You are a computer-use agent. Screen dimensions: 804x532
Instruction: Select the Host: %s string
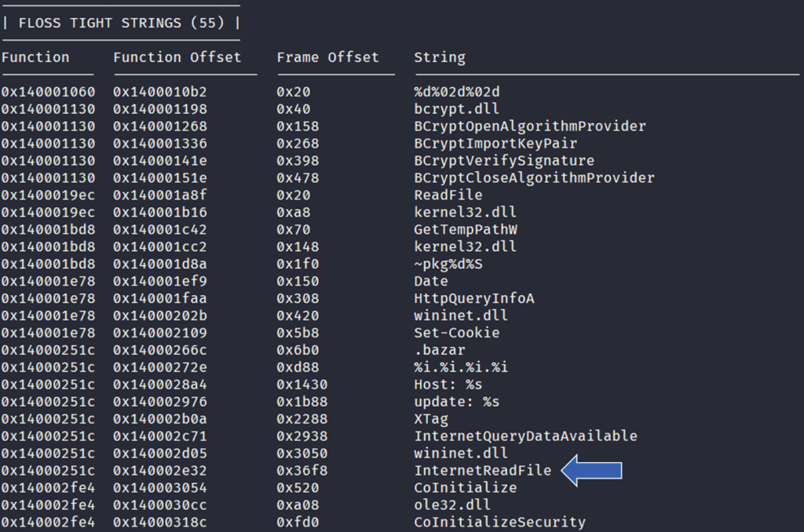(448, 384)
